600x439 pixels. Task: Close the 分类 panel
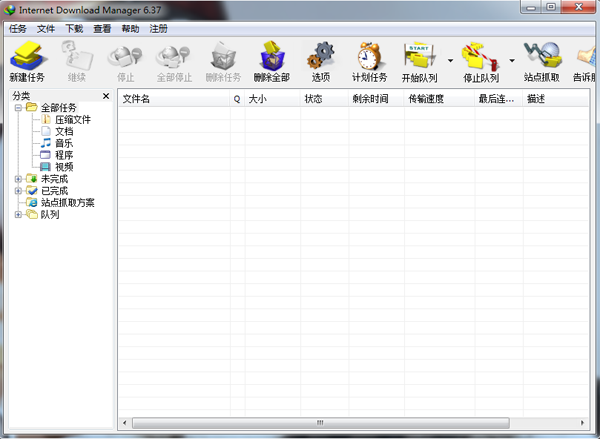pos(106,96)
